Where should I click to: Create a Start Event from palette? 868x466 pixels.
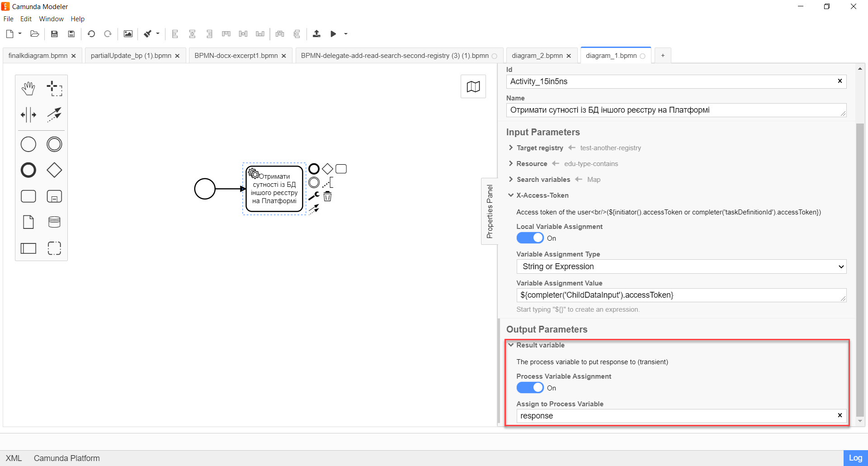point(28,144)
